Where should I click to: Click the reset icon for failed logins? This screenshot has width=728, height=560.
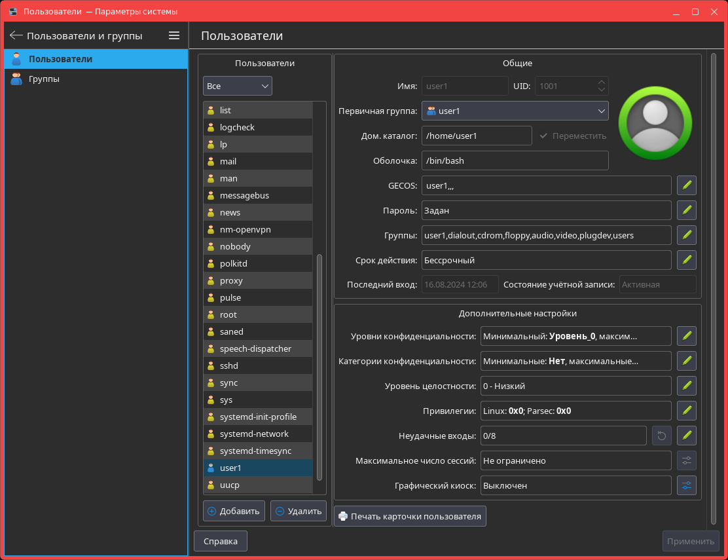661,436
